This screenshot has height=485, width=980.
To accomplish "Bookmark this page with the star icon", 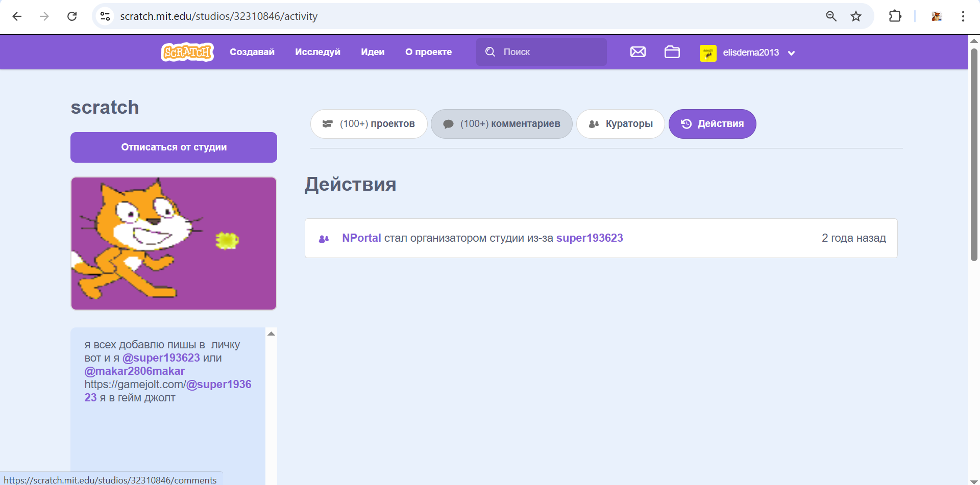I will pyautogui.click(x=856, y=16).
